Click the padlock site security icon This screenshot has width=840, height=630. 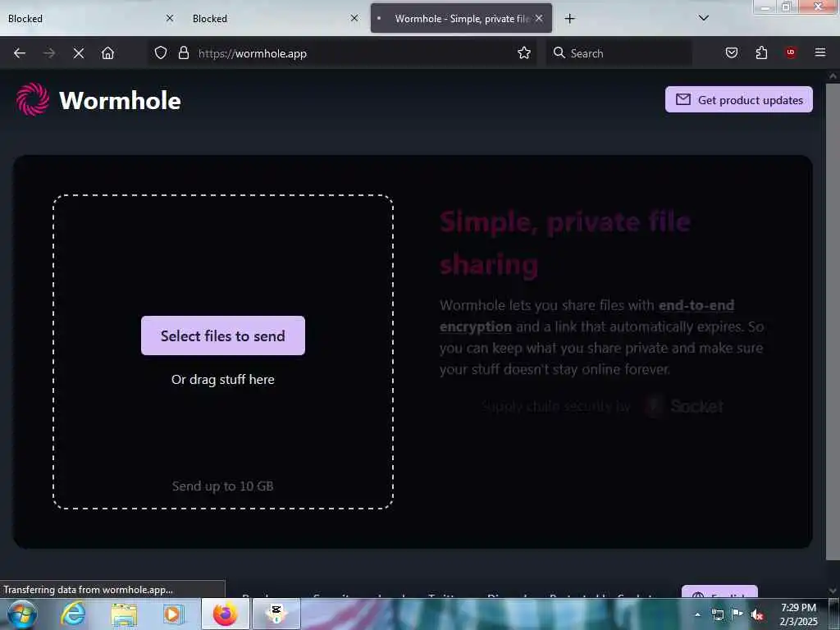pos(184,53)
